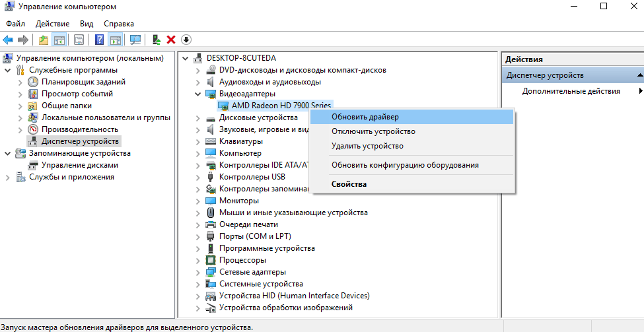Screen dimensions: 644x332
Task: Click the Сетевые адаптеры network icon
Action: (211, 272)
